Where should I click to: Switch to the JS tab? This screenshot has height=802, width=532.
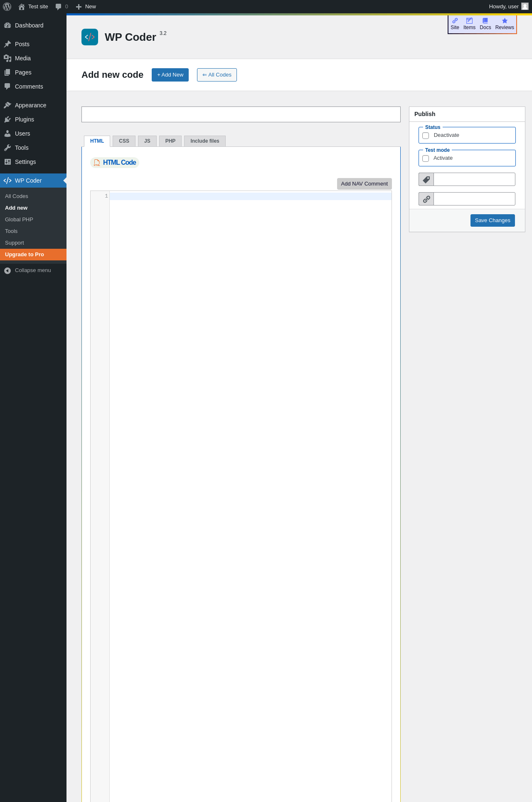(x=147, y=141)
